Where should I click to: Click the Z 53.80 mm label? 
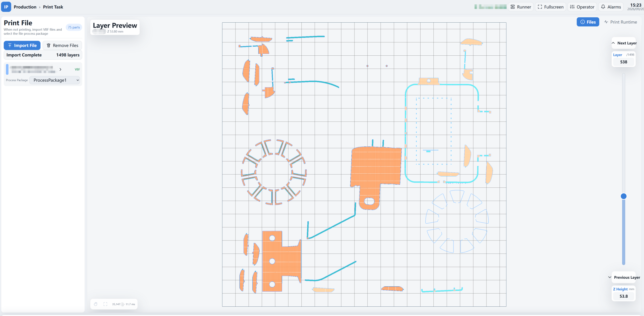pos(115,31)
